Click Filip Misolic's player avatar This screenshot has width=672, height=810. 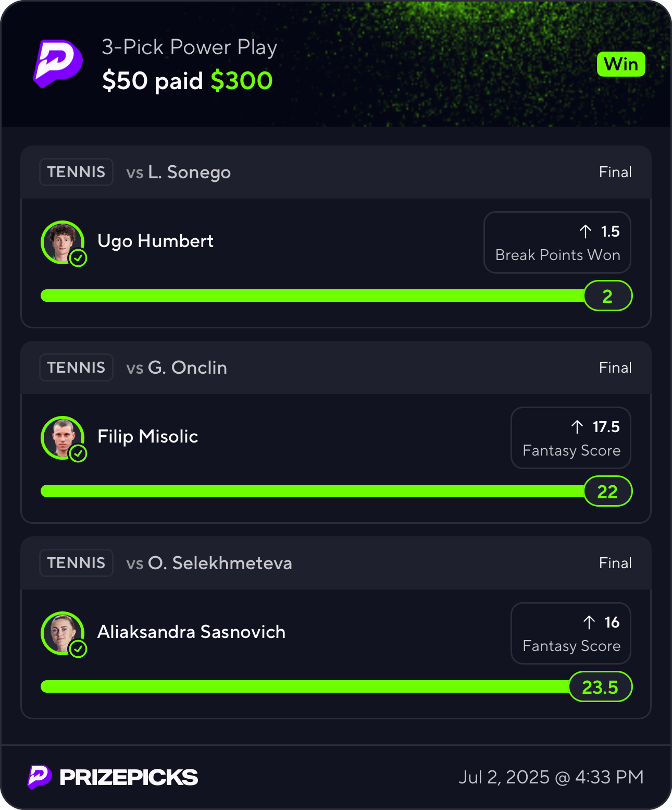pos(61,437)
